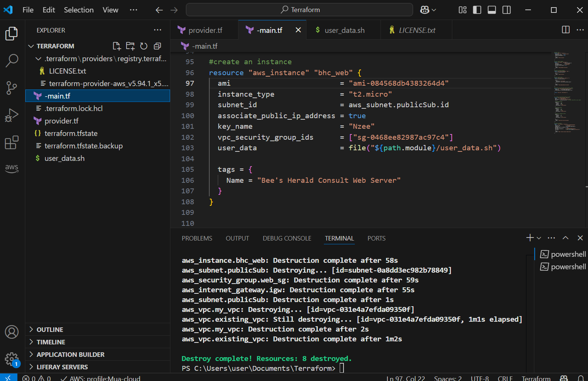Click New Folder icon in Terraform explorer
Viewport: 588px width, 381px height.
(130, 46)
